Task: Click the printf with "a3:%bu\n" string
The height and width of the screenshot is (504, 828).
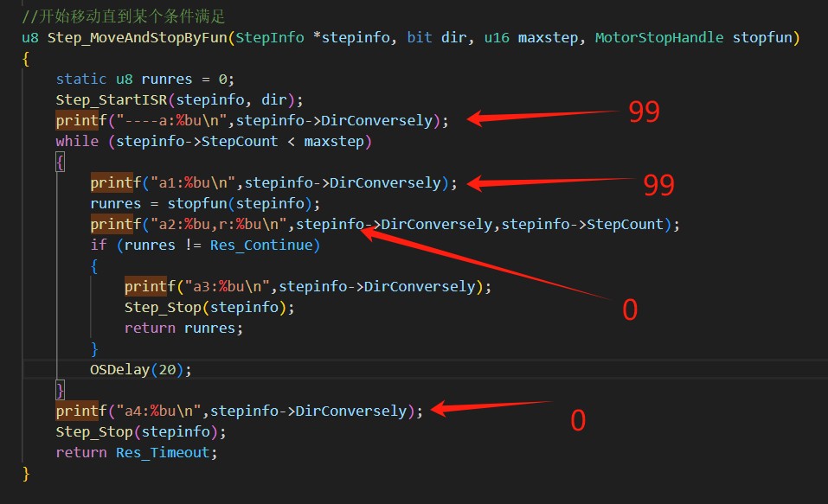Action: 308,286
